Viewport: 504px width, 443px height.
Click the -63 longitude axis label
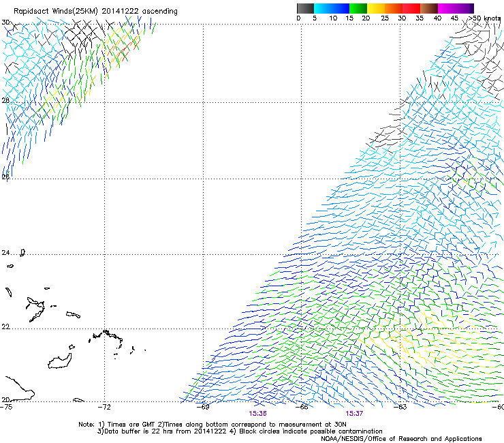click(400, 407)
